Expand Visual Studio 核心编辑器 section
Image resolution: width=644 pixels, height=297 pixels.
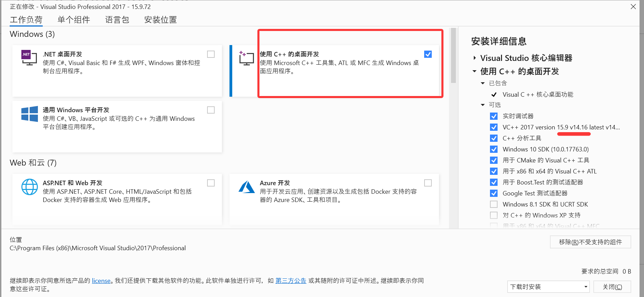[475, 58]
